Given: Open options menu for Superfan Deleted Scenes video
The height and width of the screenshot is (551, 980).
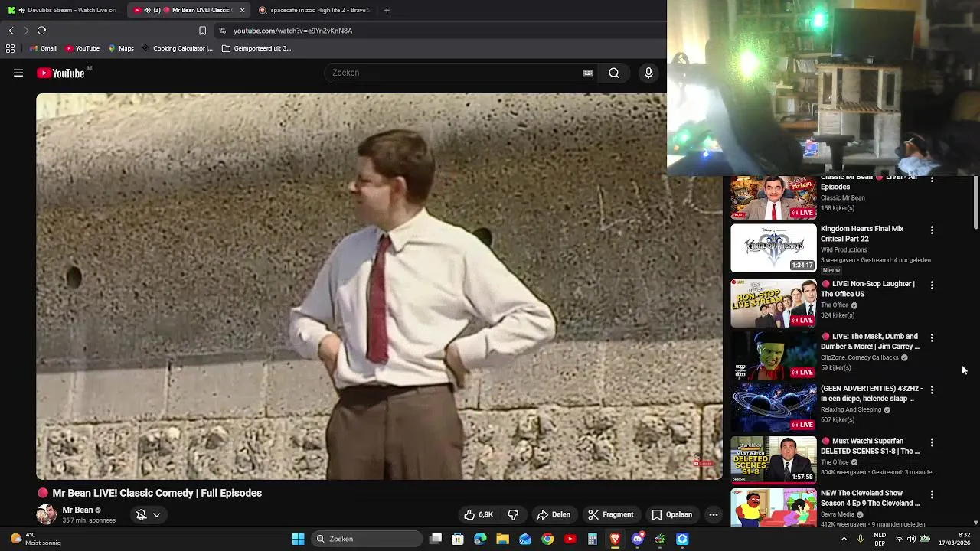Looking at the screenshot, I should click(x=932, y=442).
